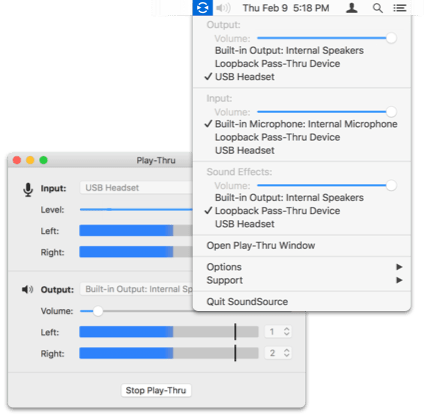Click the microphone icon beside Input
Viewport: 435px width, 414px height.
pyautogui.click(x=28, y=189)
